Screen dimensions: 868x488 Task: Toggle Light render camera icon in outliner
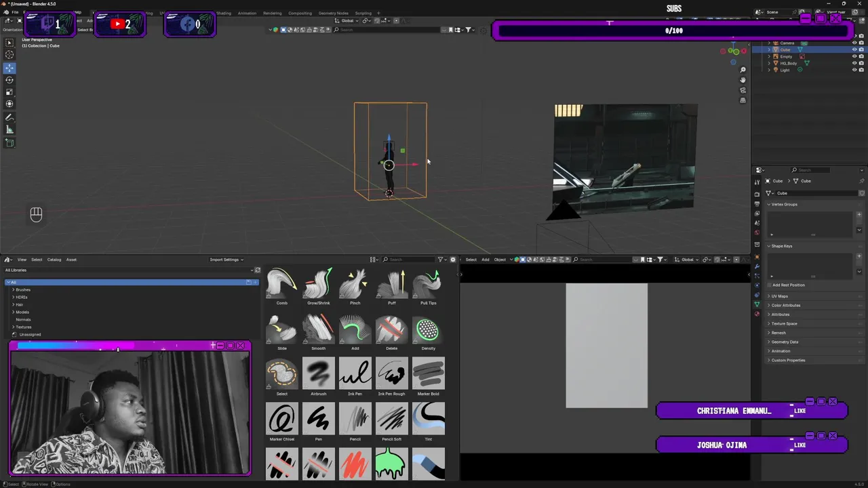(861, 70)
